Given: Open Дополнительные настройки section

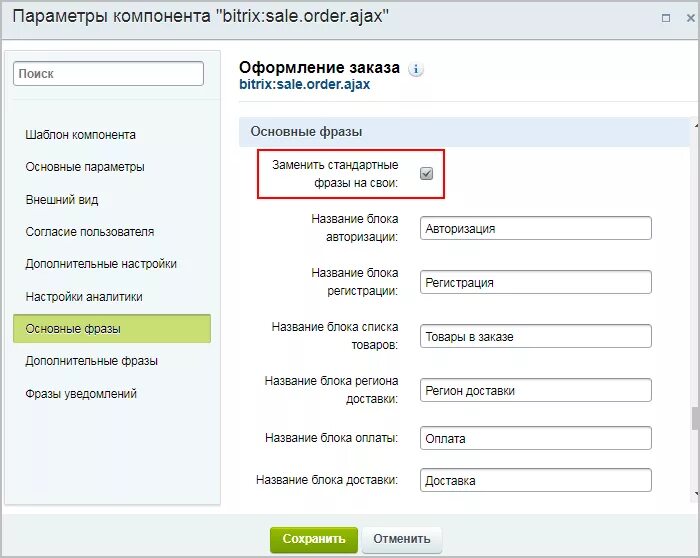Looking at the screenshot, I should pos(101,264).
